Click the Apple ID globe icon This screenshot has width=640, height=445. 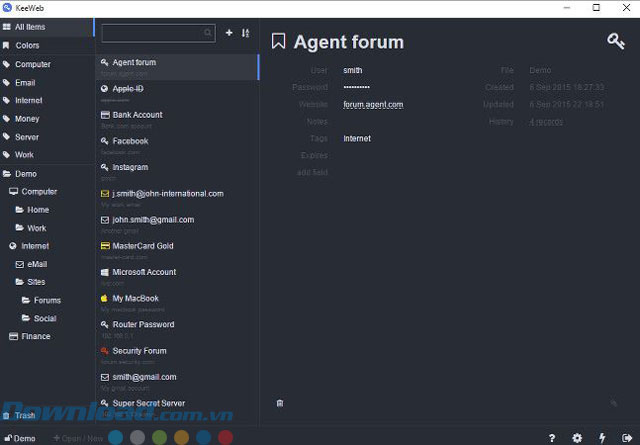pyautogui.click(x=104, y=89)
